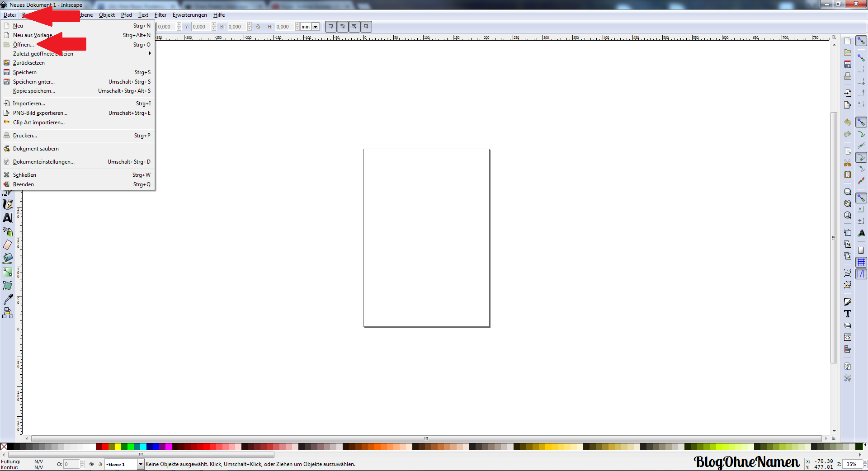Click the Cut scissors icon

point(848,163)
